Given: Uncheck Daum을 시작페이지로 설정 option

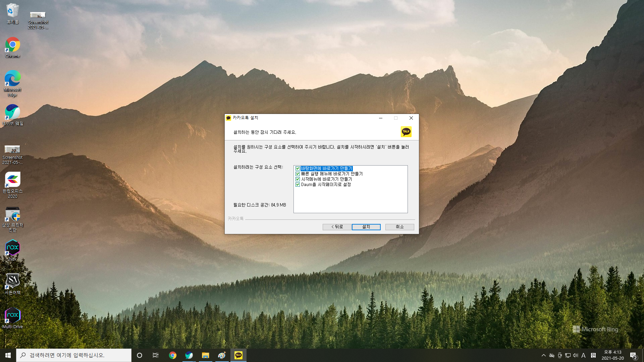Looking at the screenshot, I should [298, 185].
